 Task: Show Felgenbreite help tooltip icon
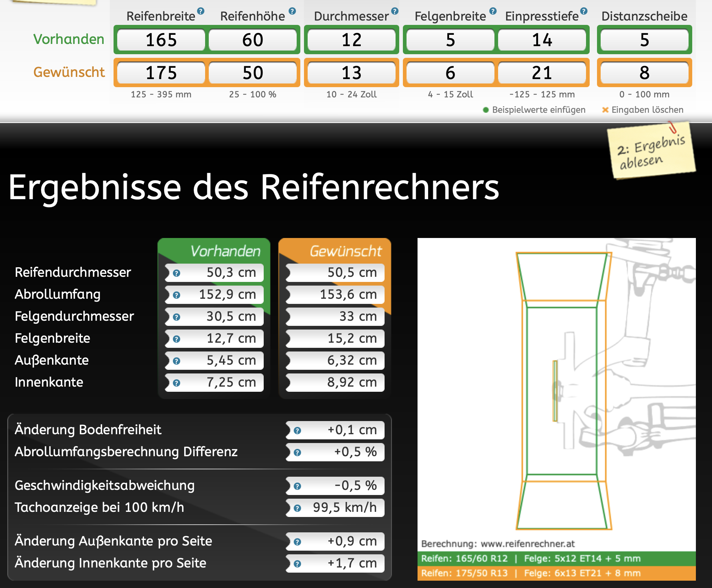coord(493,11)
